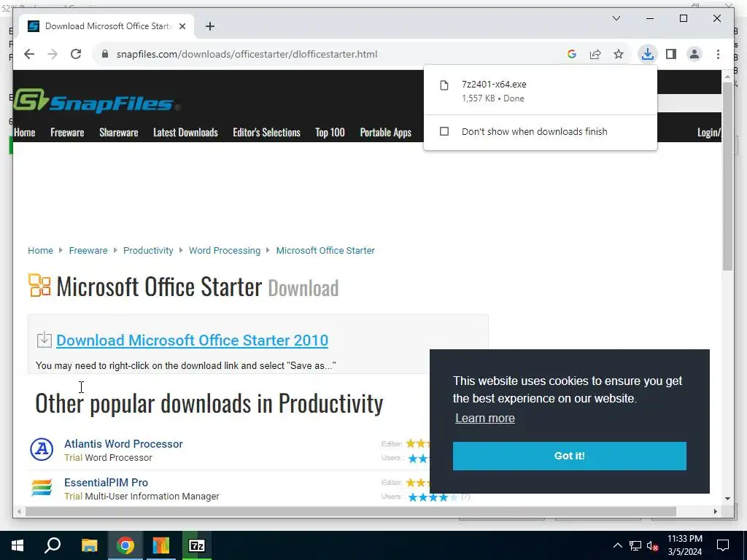Click Microsoft Office Starter breadcrumb
The image size is (747, 560).
(x=325, y=251)
